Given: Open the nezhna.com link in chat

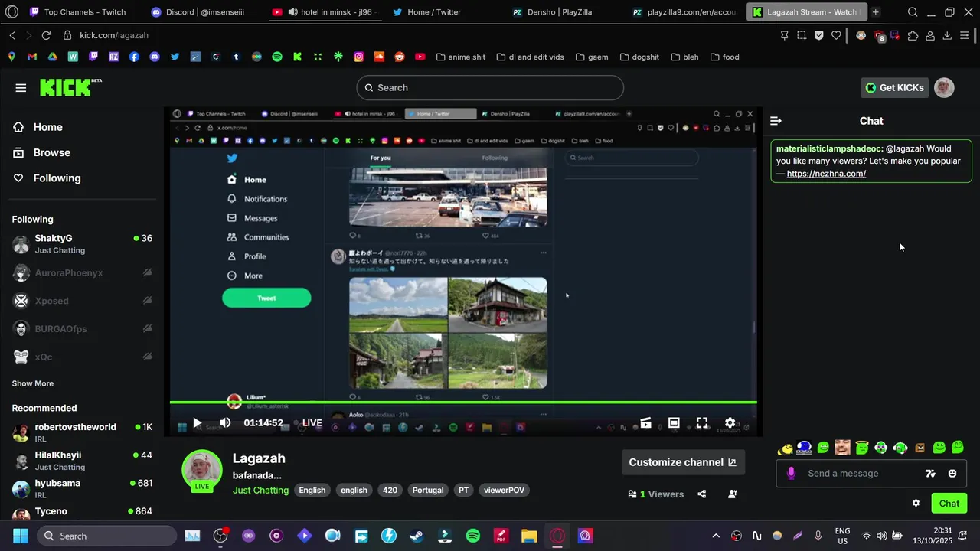Looking at the screenshot, I should 826,174.
